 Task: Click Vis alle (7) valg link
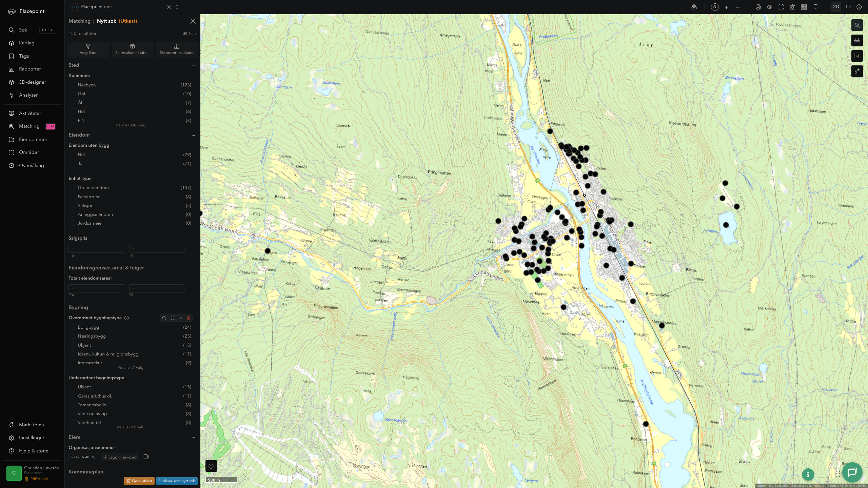(x=130, y=367)
